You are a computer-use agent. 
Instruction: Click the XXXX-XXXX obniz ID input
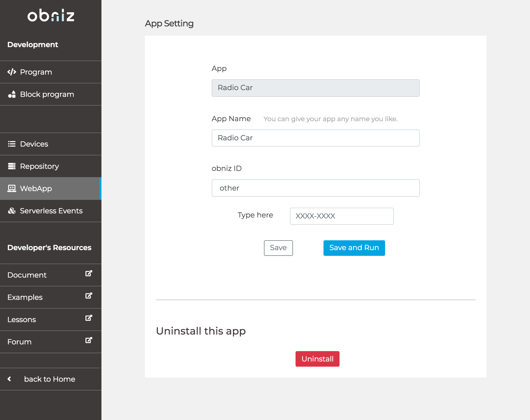(342, 216)
